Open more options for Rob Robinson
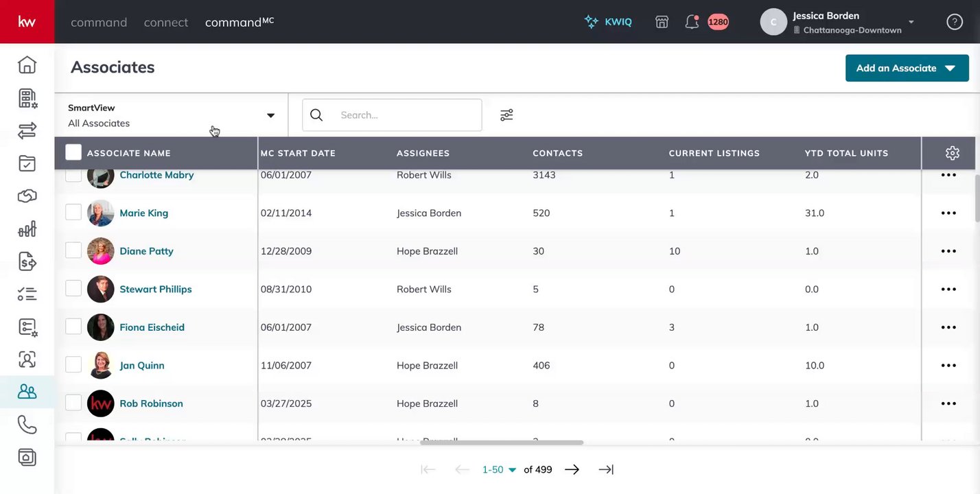 point(948,403)
